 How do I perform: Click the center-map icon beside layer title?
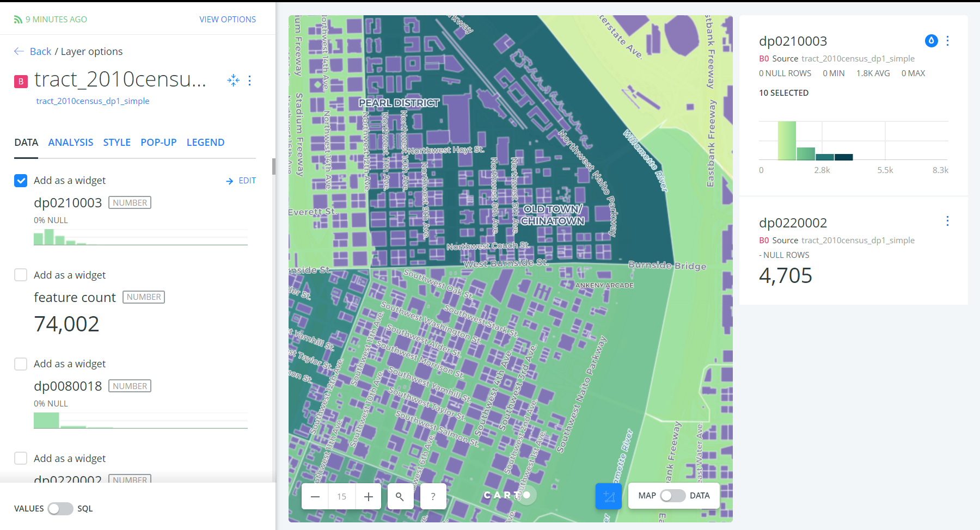[x=233, y=81]
